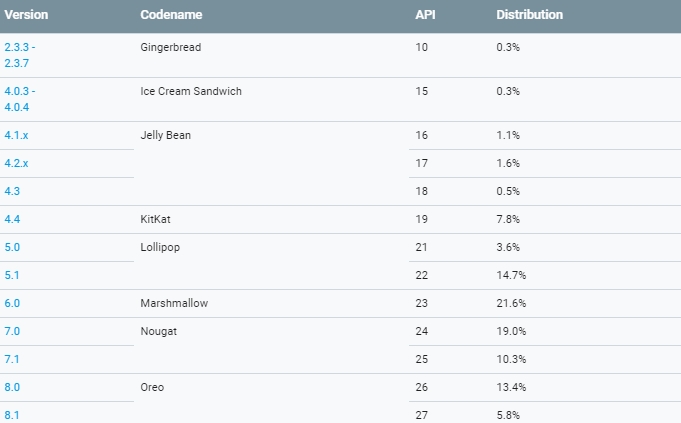The height and width of the screenshot is (423, 681).
Task: Click the API column header
Action: tap(425, 15)
